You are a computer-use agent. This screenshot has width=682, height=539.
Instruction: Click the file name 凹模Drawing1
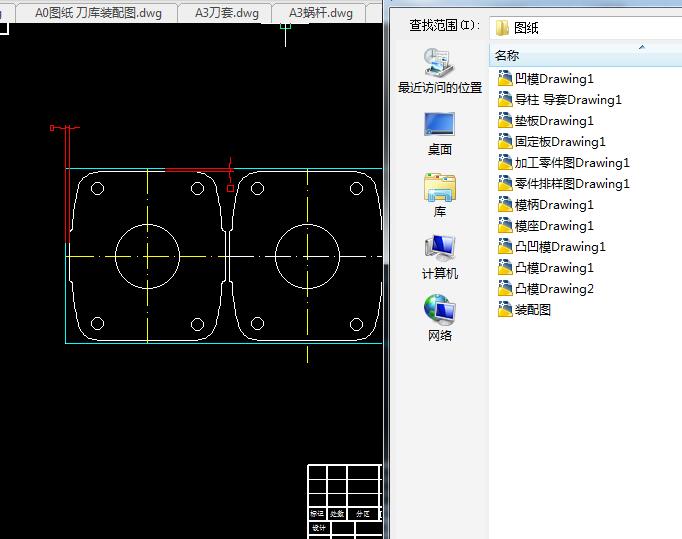554,79
